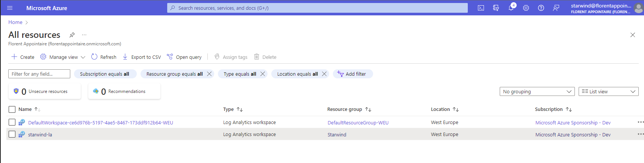Open the Recommendations card
The height and width of the screenshot is (163, 644).
(124, 91)
